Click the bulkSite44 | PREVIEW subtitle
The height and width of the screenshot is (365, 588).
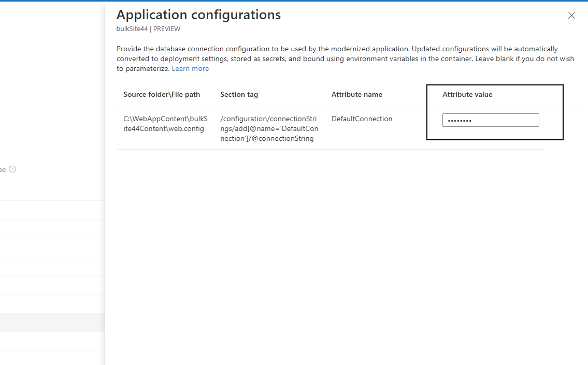(x=148, y=29)
